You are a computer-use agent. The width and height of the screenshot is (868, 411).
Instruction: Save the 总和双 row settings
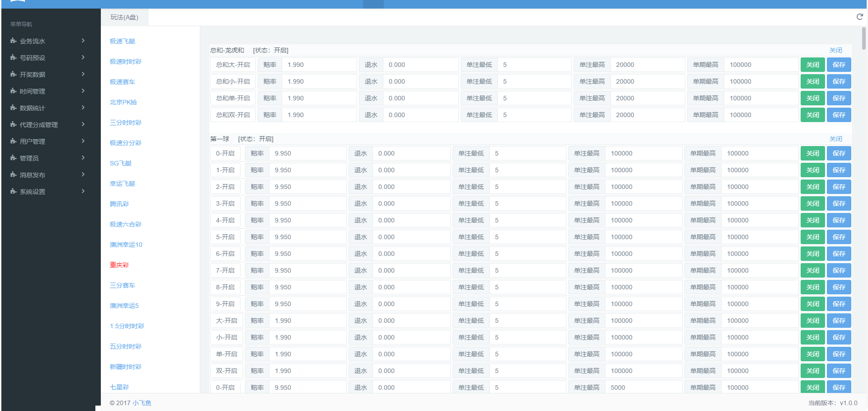839,115
